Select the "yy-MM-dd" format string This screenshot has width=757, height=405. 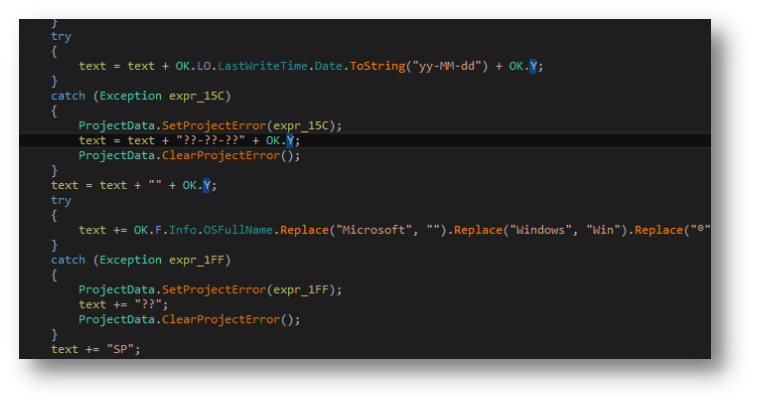coord(447,66)
